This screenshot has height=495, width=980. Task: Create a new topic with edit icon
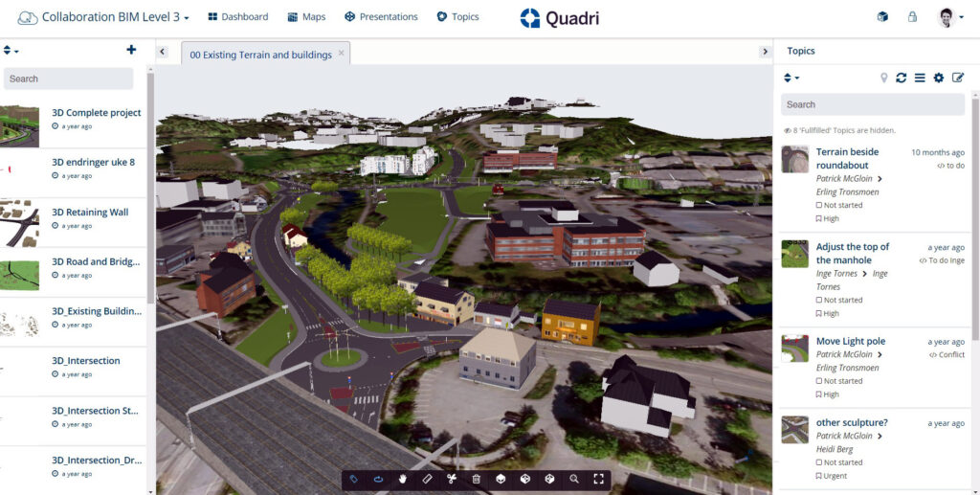tap(957, 78)
